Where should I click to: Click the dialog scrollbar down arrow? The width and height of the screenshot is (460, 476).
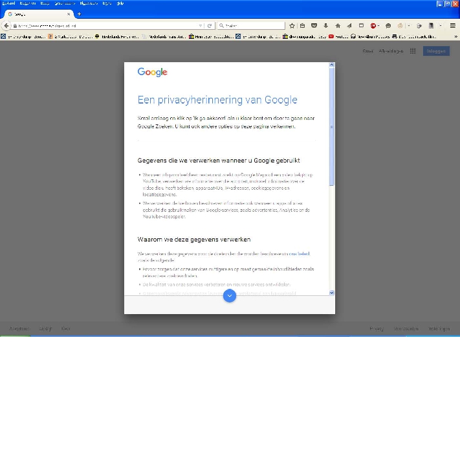point(332,293)
